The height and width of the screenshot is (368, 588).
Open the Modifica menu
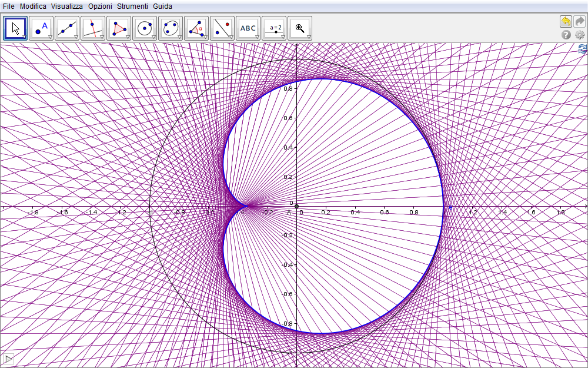point(33,6)
